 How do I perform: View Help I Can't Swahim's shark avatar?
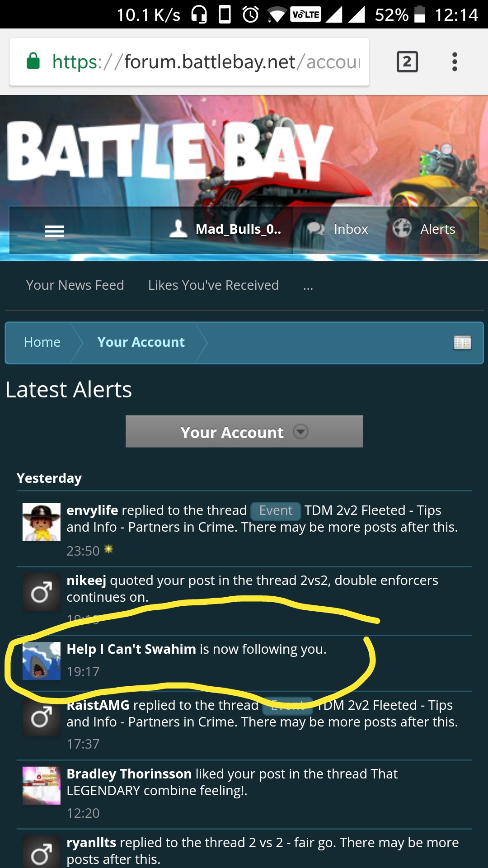coord(42,661)
